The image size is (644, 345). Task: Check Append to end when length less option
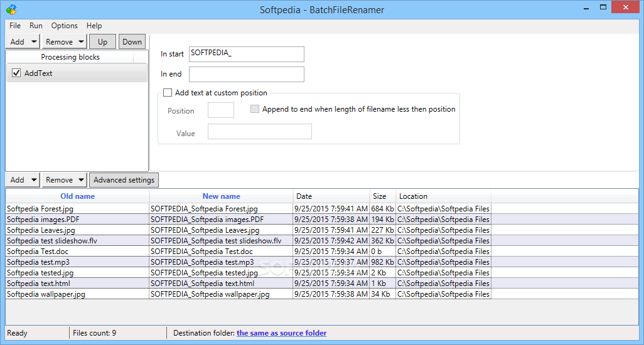coord(255,109)
